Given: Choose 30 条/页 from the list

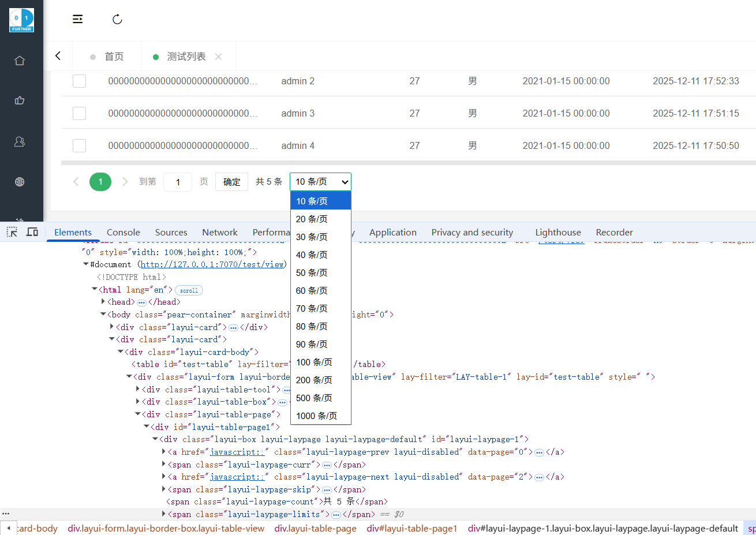Looking at the screenshot, I should pos(320,237).
